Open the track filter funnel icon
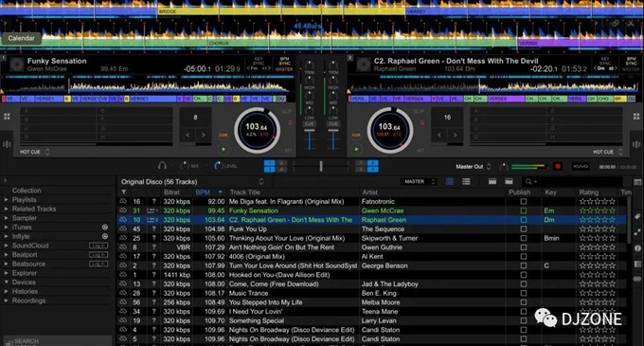 pos(123,191)
